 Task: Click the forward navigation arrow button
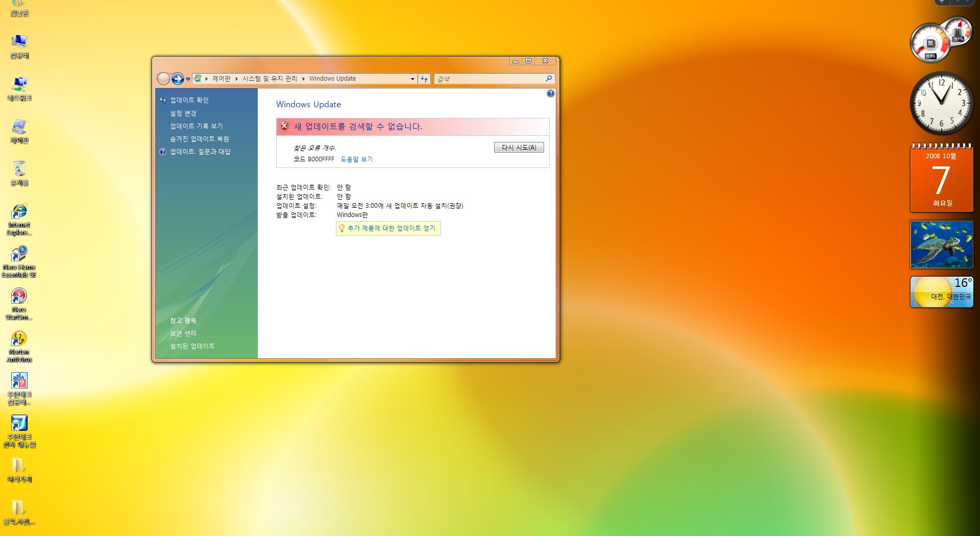pos(177,79)
